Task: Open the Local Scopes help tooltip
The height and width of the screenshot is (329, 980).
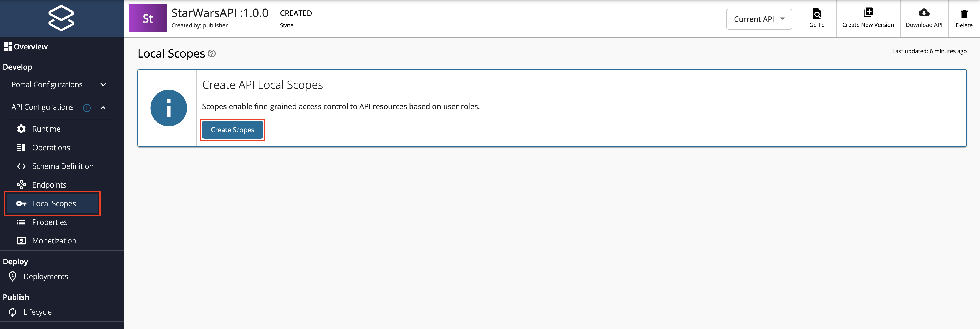Action: [x=212, y=54]
